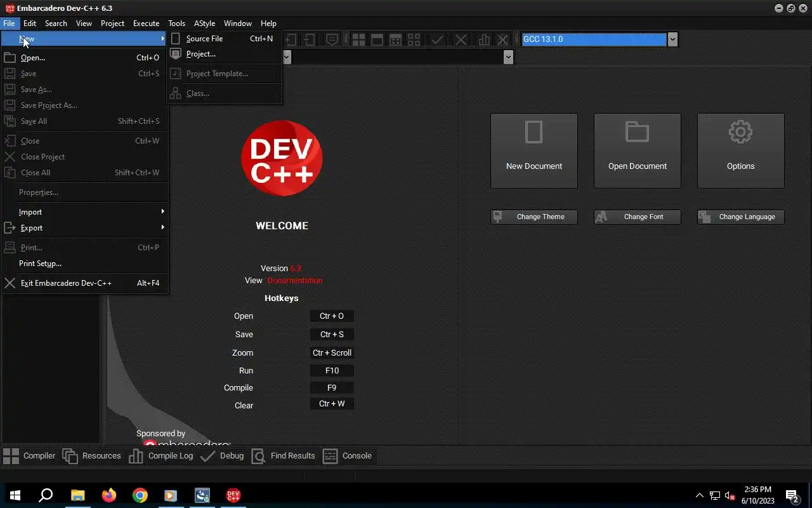Click the Source File page icon in submenu
This screenshot has width=812, height=508.
pyautogui.click(x=176, y=39)
